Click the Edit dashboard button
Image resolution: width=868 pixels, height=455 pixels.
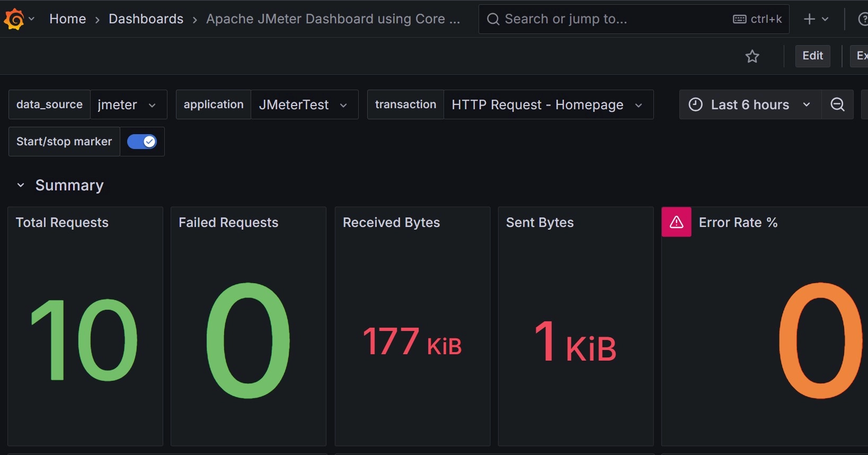click(812, 56)
